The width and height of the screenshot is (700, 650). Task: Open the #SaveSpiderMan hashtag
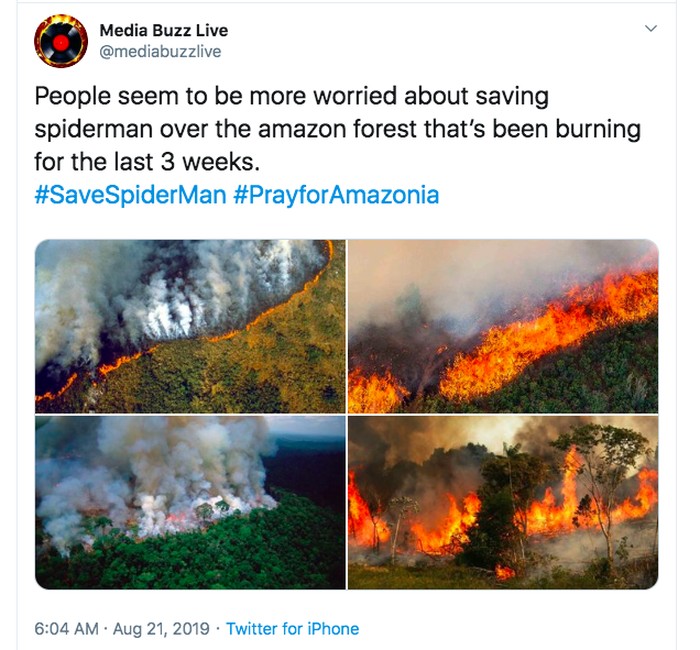tap(131, 194)
